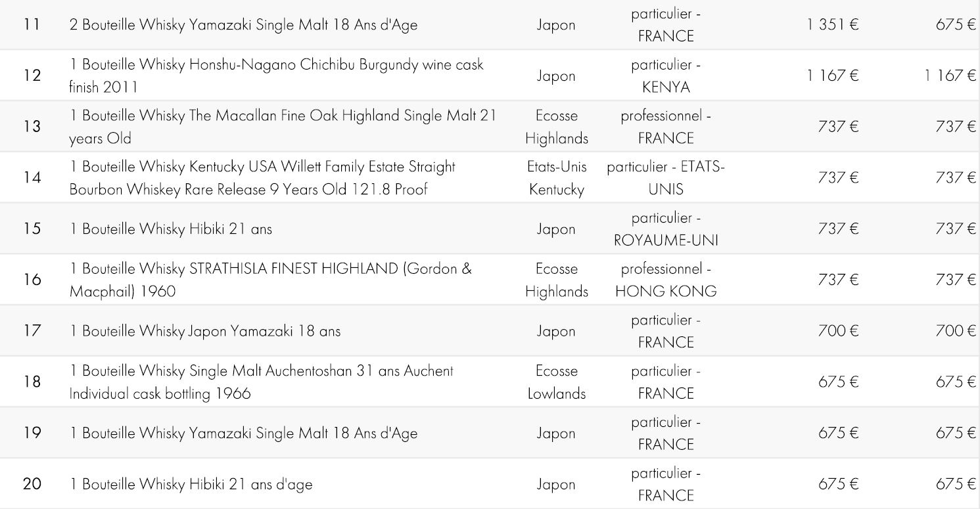Click row 19 Yamazaki Single Malt 18 Ans title
The height and width of the screenshot is (509, 980).
coord(243,433)
